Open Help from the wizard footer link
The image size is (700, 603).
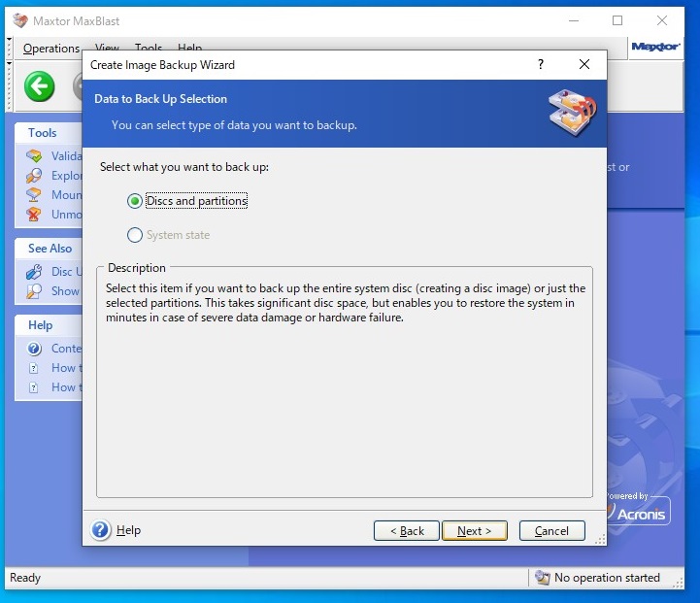(128, 530)
